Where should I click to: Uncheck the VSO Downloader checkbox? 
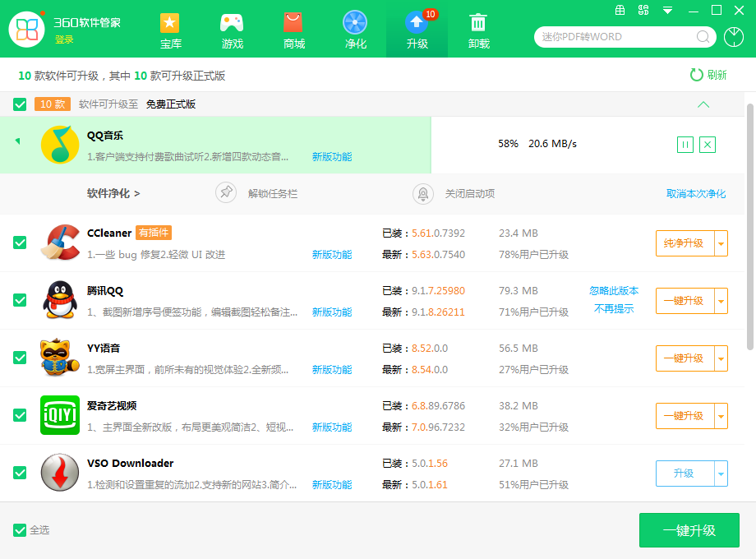[x=20, y=473]
